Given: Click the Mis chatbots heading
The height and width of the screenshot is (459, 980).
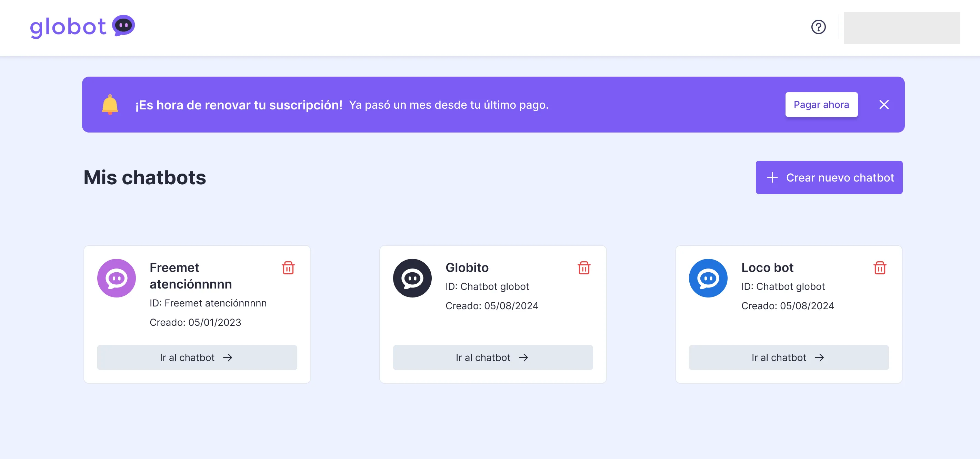Looking at the screenshot, I should 144,177.
